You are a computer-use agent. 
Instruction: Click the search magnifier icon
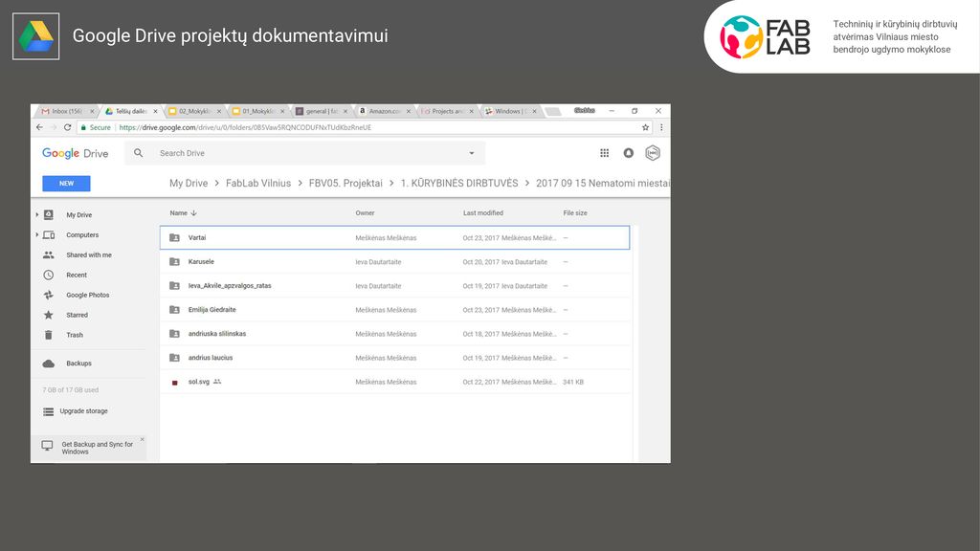(138, 153)
